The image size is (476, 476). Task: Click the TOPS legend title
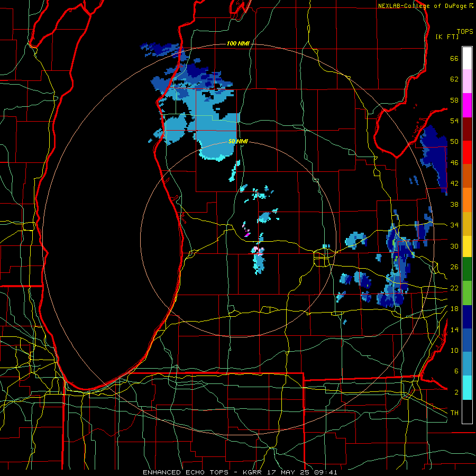(465, 31)
